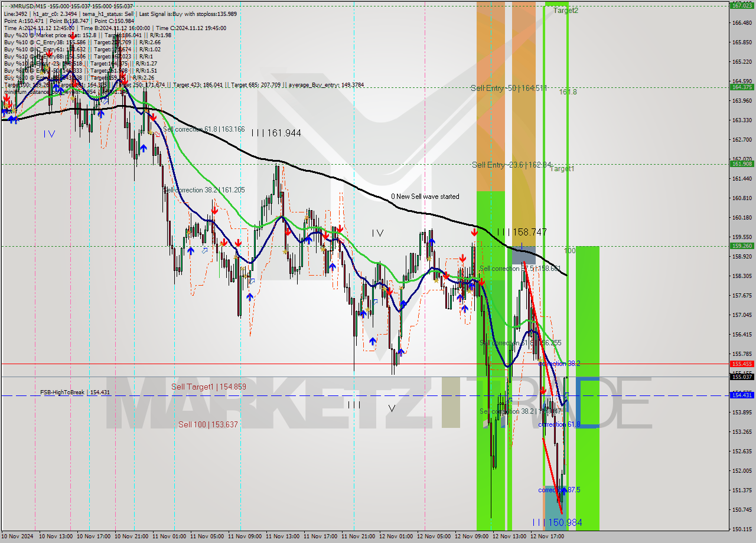
Task: Click price axis value 157.045
Action: tap(741, 315)
